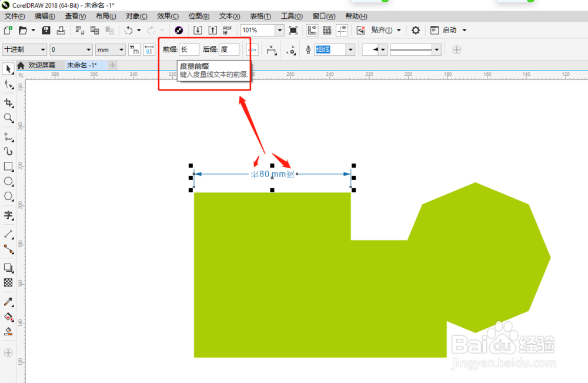Open the 效果(C) menu

click(x=167, y=16)
